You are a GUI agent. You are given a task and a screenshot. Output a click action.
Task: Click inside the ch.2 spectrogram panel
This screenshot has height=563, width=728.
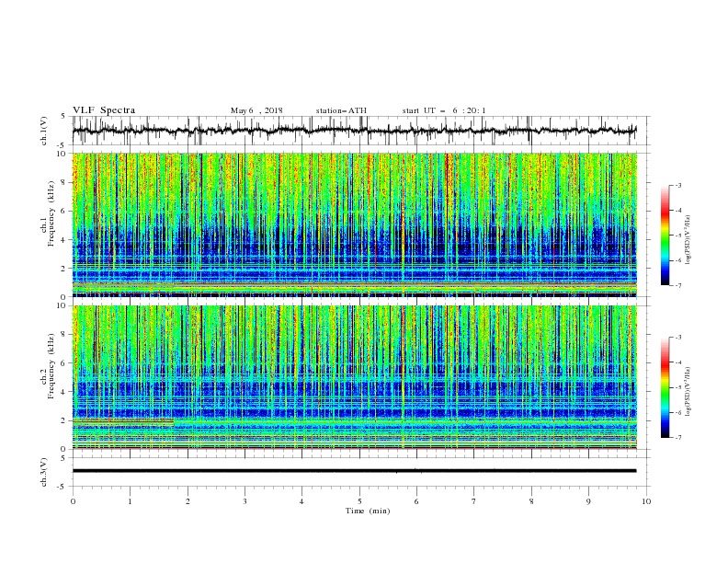(354, 377)
